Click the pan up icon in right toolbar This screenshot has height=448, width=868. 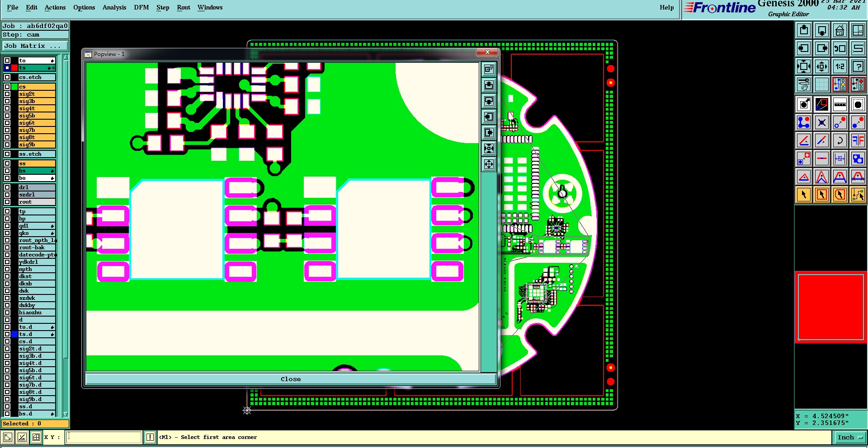[804, 30]
